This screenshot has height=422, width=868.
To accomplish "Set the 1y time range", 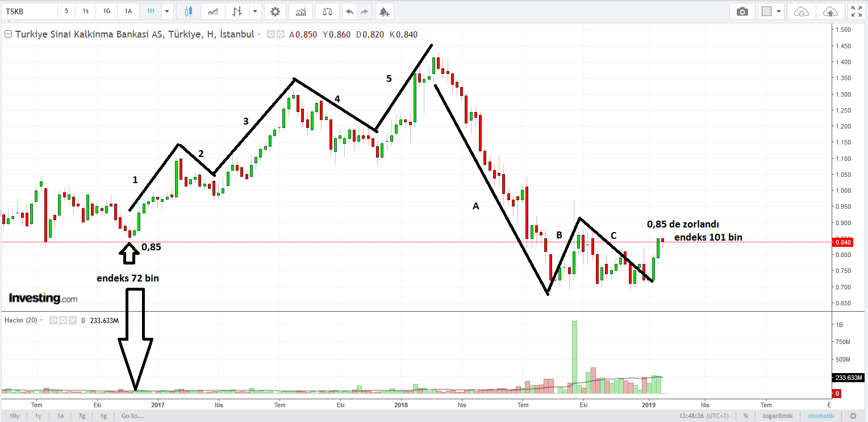I will tap(38, 416).
